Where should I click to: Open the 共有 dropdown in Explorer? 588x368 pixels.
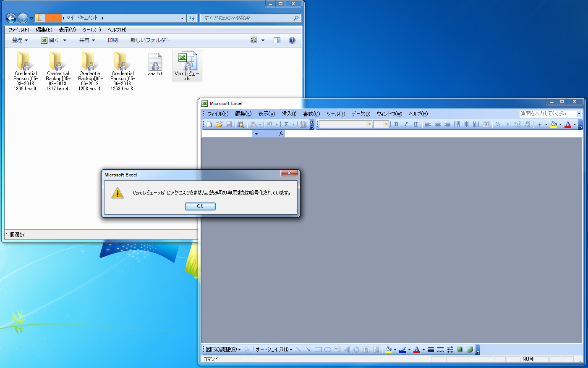click(x=87, y=40)
